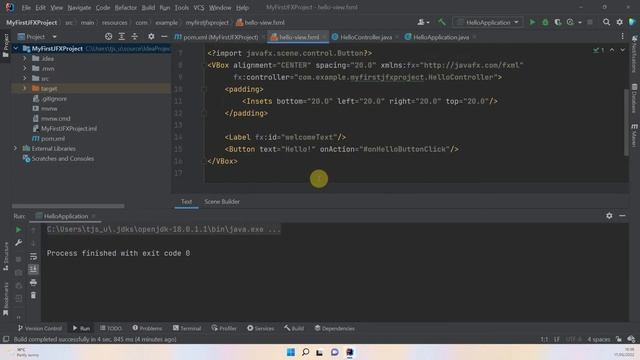The height and width of the screenshot is (360, 640).
Task: Hide the Run tool window
Action: coord(622,216)
